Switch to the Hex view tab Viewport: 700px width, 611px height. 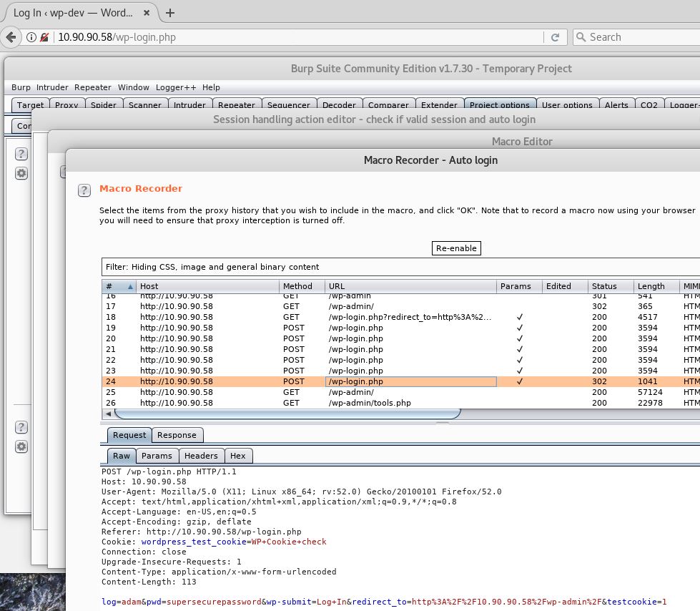pos(238,456)
